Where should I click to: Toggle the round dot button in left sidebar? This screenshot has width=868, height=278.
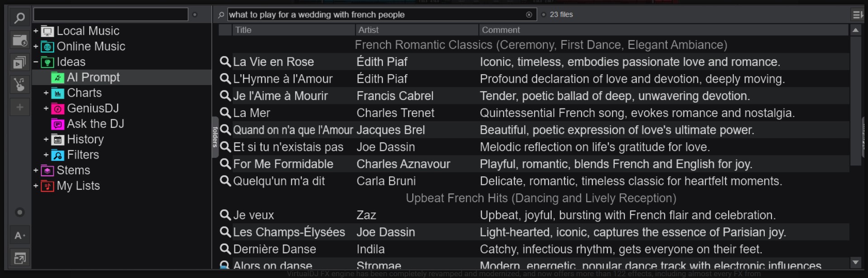19,212
